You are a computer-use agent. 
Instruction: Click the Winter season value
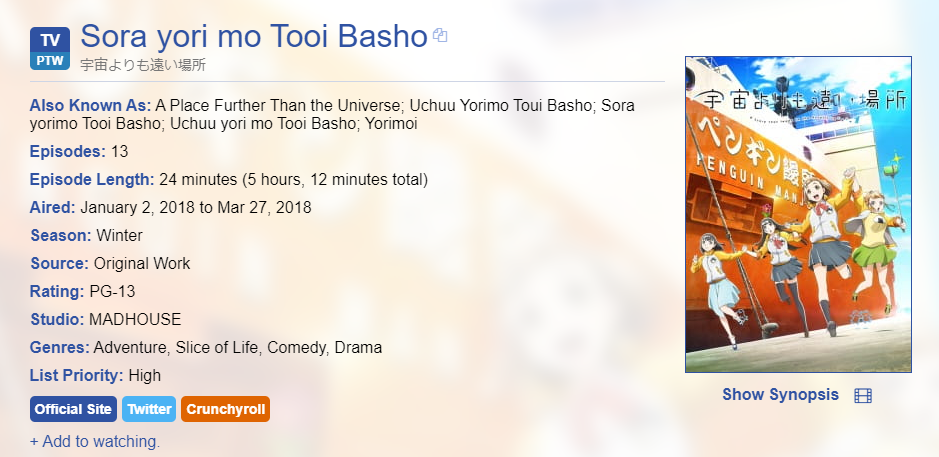point(119,236)
